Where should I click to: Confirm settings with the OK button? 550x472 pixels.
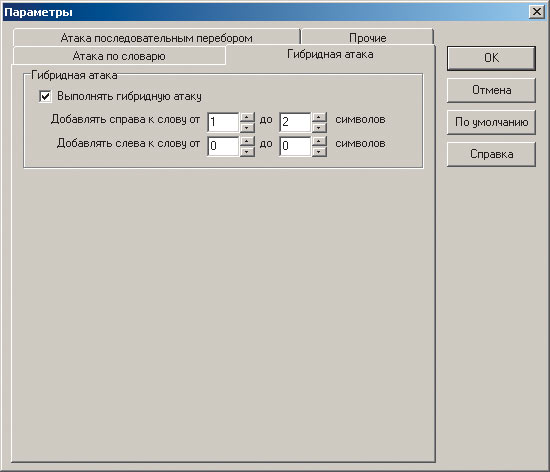tap(491, 58)
